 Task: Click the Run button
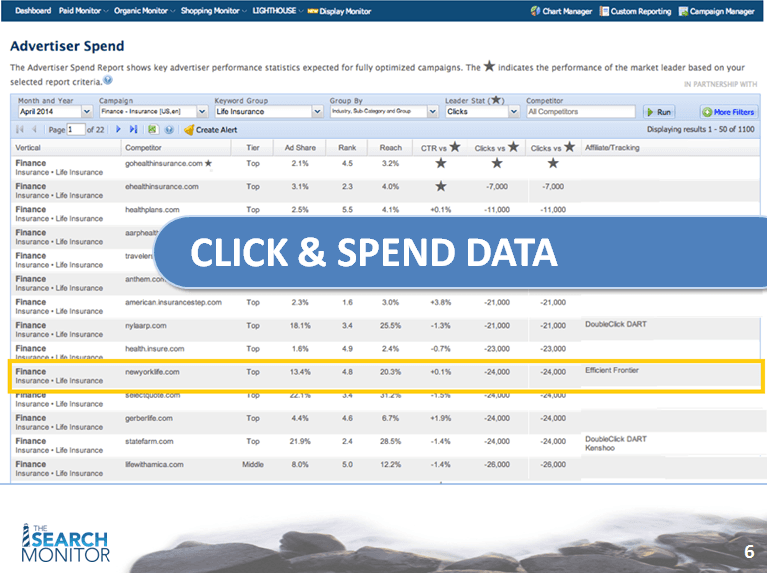click(659, 112)
